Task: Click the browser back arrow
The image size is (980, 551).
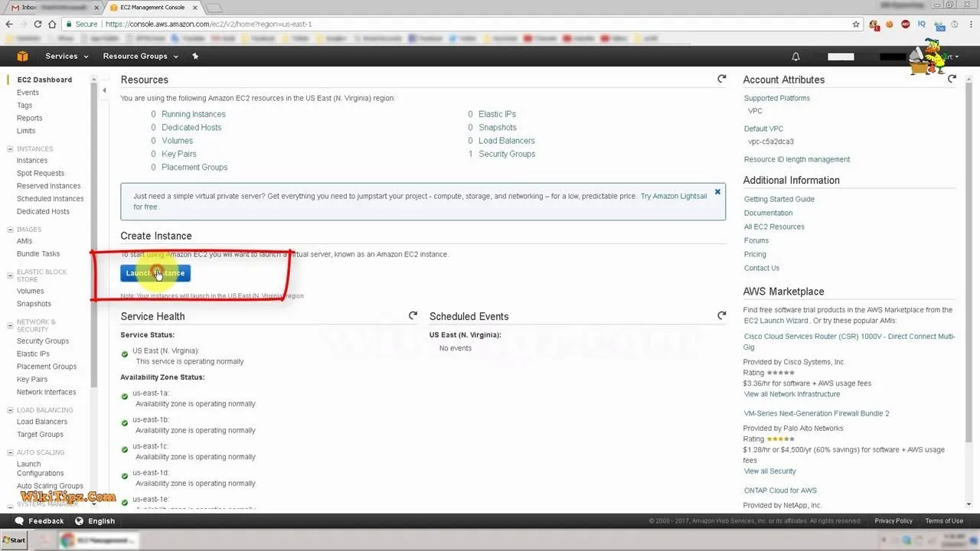Action: pos(9,24)
